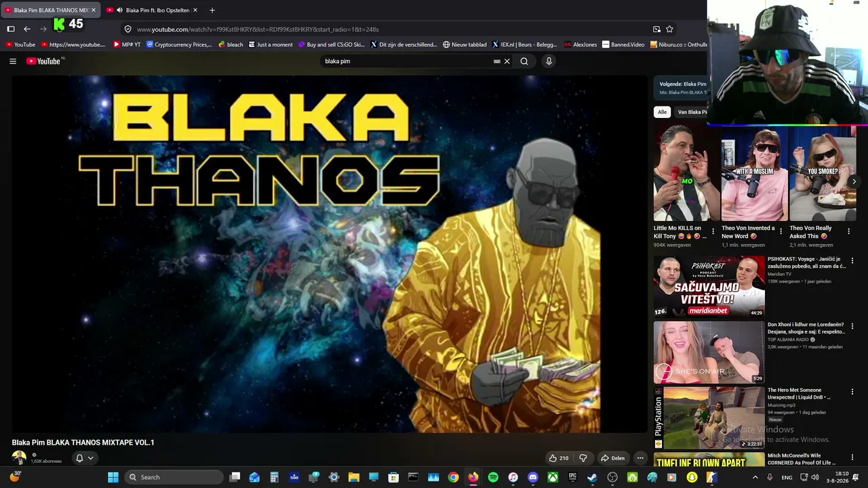Open Steam from the taskbar
The image size is (868, 488).
click(592, 477)
